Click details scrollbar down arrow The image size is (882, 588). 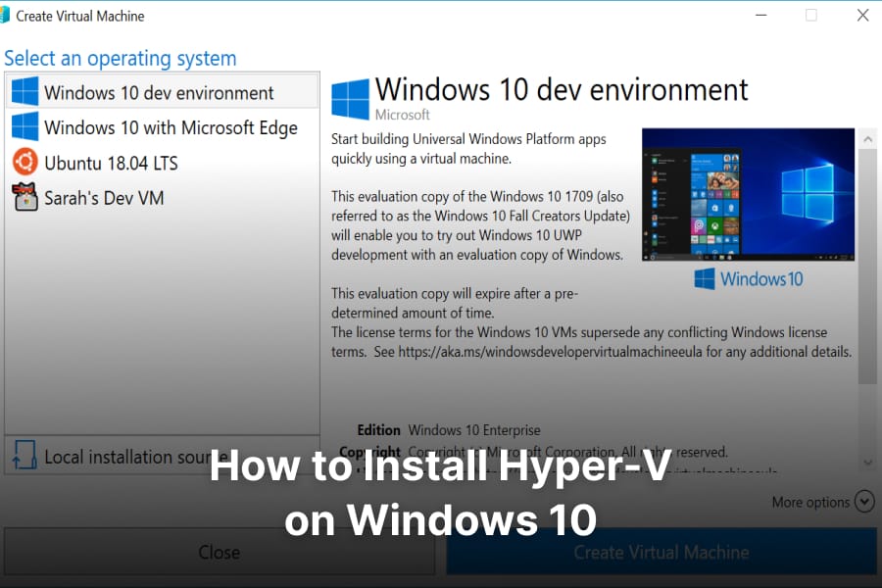868,462
